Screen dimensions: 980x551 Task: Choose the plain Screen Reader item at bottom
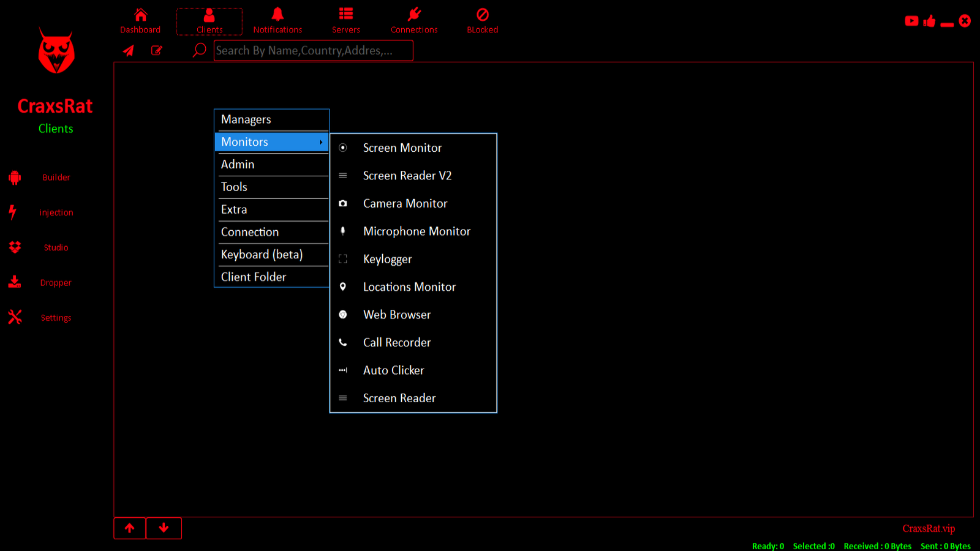pyautogui.click(x=413, y=398)
